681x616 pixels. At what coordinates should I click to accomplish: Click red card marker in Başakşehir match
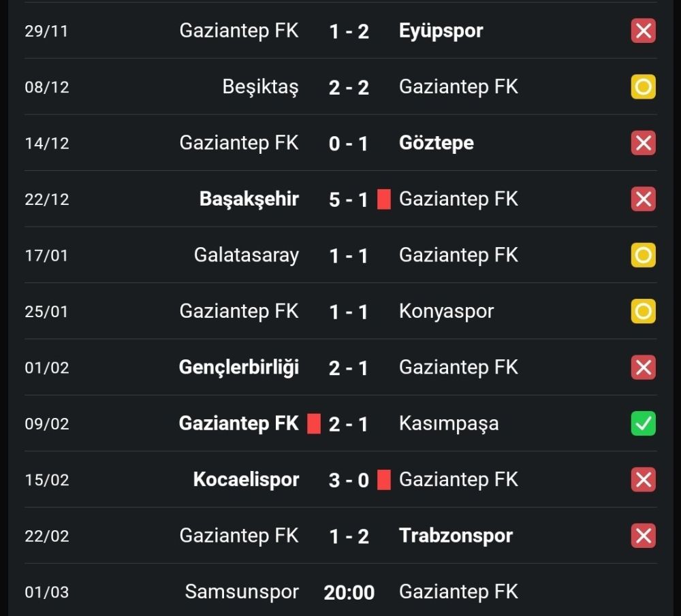384,199
